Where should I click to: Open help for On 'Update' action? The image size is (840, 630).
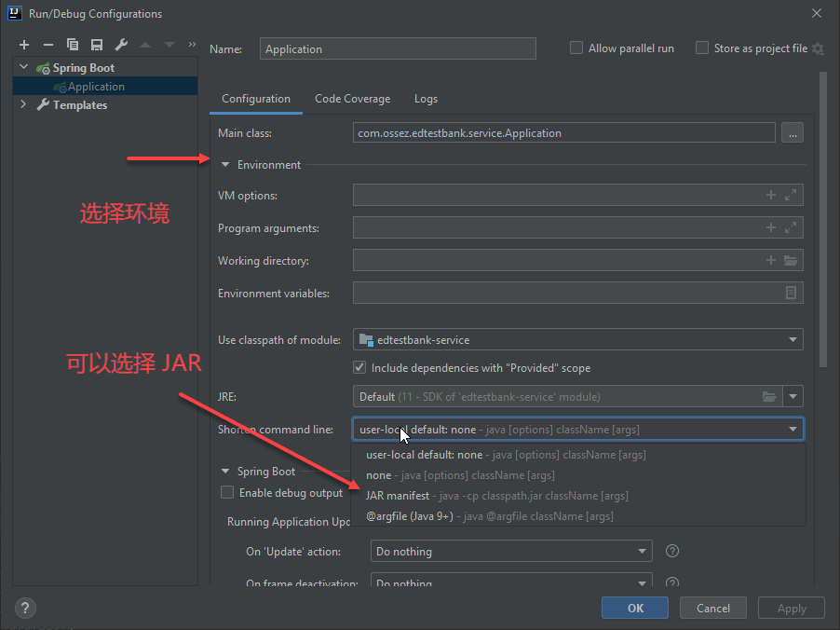click(x=672, y=551)
